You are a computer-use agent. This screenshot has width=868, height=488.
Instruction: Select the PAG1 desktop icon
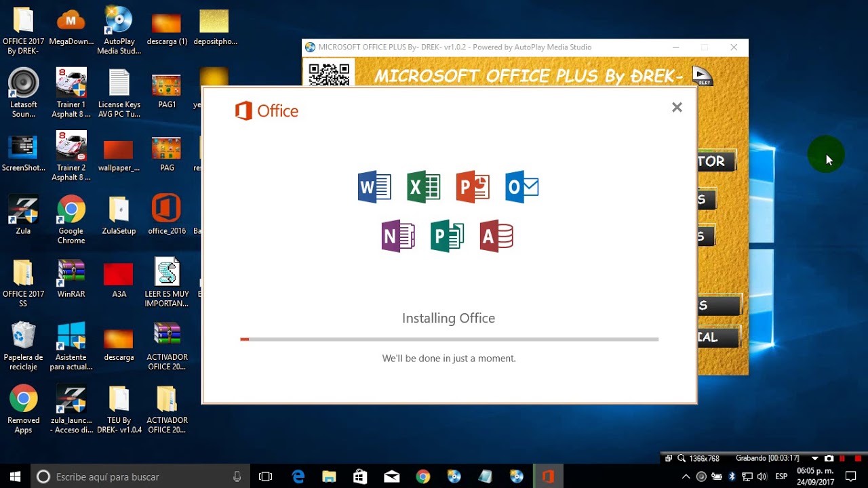167,90
